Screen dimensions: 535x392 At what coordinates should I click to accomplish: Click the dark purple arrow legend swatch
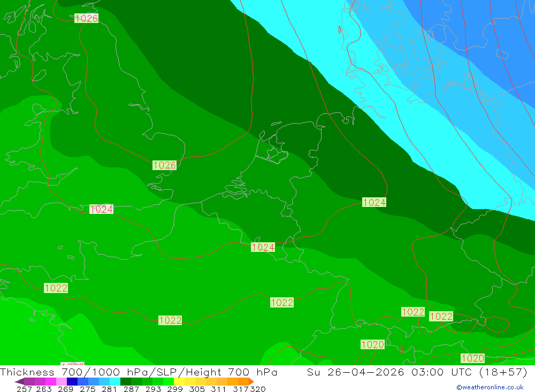(19, 381)
